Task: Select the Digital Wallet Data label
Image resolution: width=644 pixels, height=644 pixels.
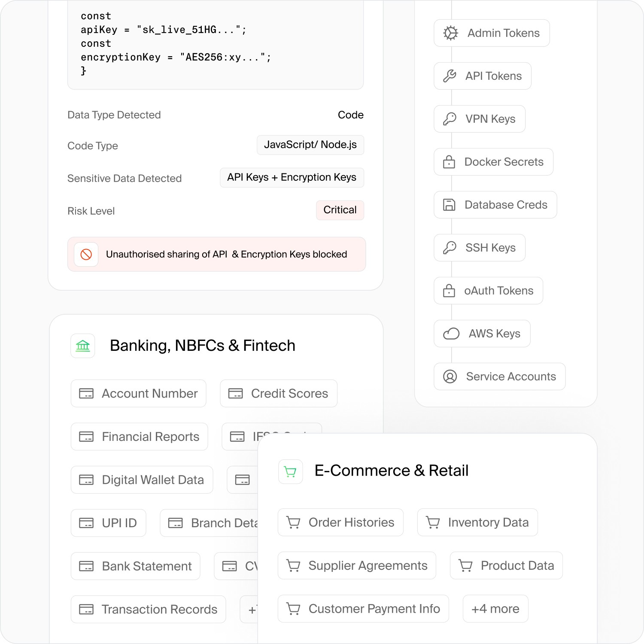Action: click(x=153, y=480)
